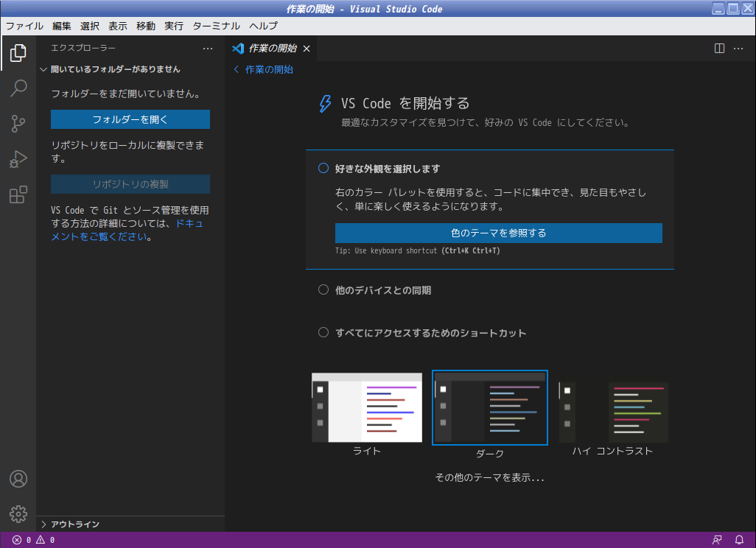Open the Explorer view in activity bar
Image resolution: width=756 pixels, height=548 pixels.
[x=18, y=53]
